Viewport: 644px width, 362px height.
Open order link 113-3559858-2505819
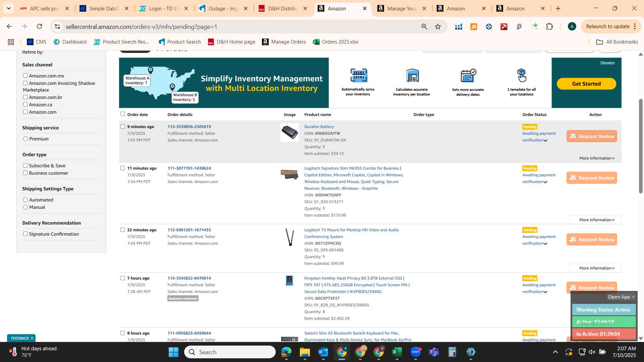(x=189, y=127)
